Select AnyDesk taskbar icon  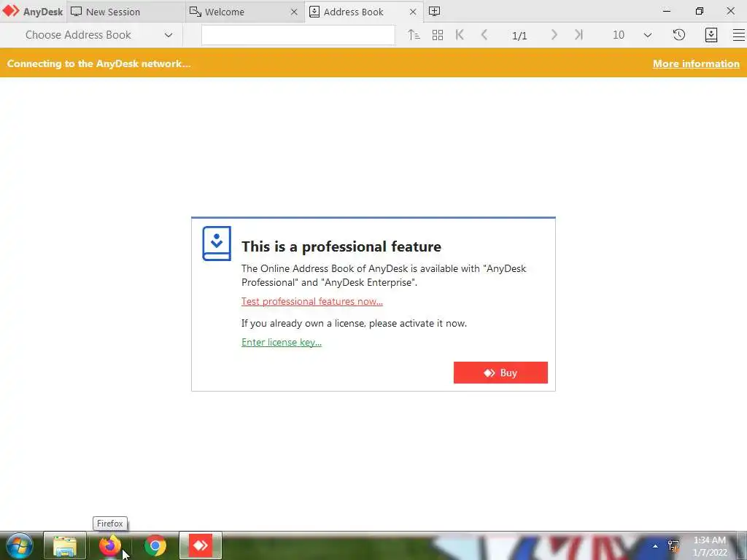(201, 545)
